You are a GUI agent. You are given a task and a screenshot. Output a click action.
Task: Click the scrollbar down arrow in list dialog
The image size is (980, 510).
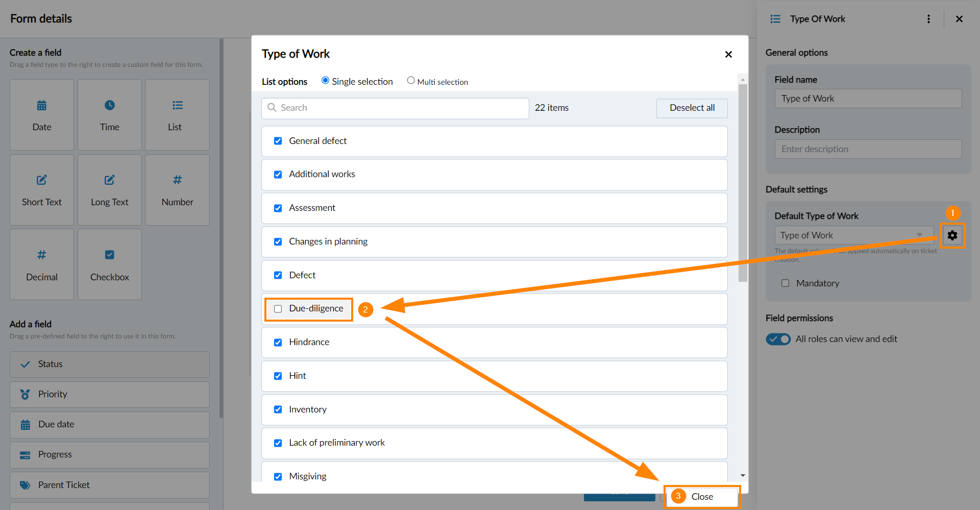(743, 475)
